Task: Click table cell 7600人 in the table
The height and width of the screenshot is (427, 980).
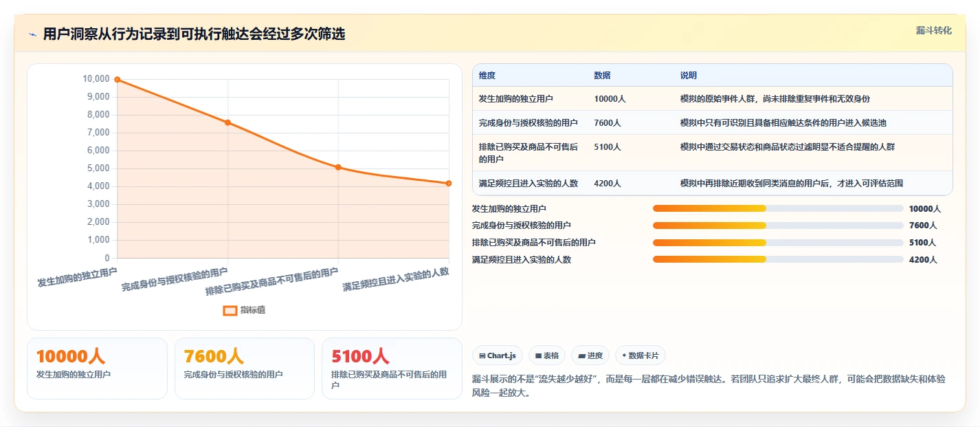Action: (608, 123)
